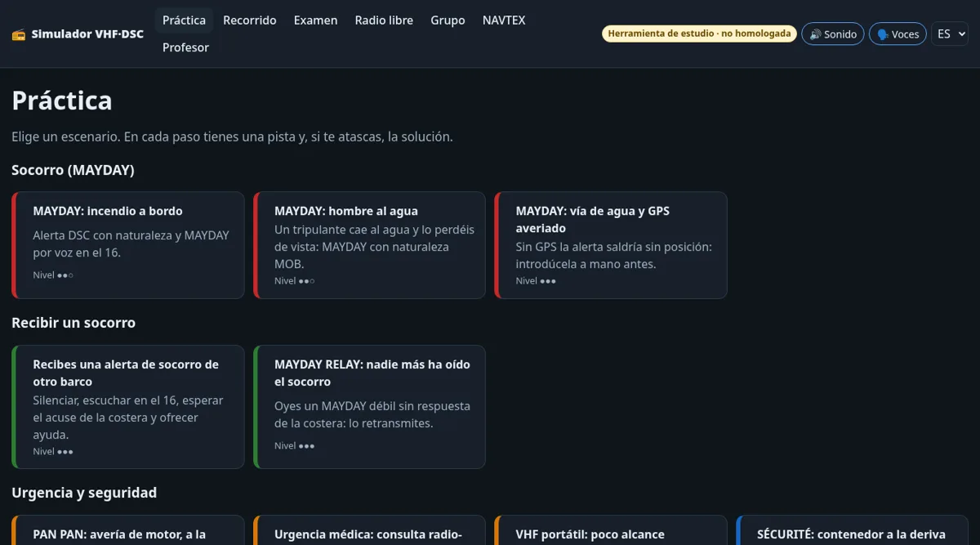Open 'Recibes una alerta de socorro' scenario
Image resolution: width=980 pixels, height=545 pixels.
[x=128, y=407]
